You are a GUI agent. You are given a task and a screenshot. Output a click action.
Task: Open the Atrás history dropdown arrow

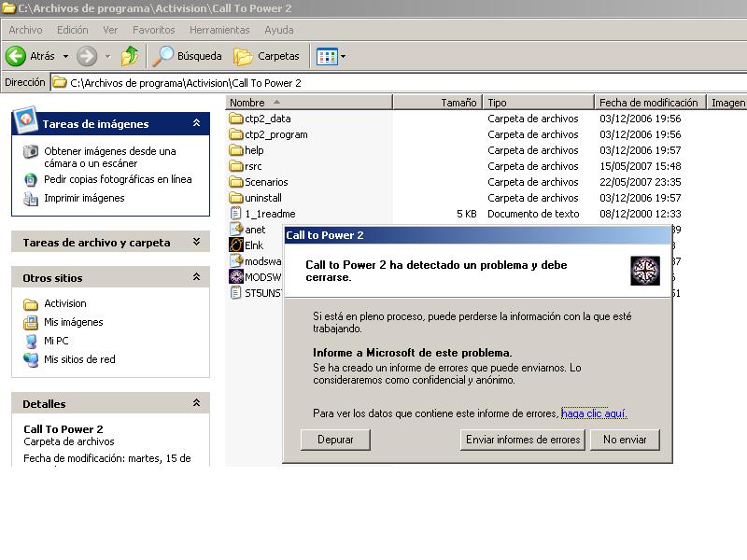pyautogui.click(x=65, y=57)
